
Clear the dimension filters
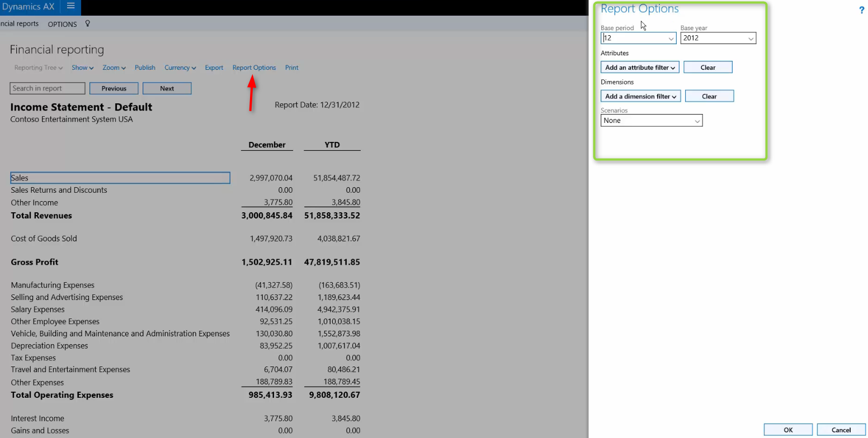tap(709, 96)
